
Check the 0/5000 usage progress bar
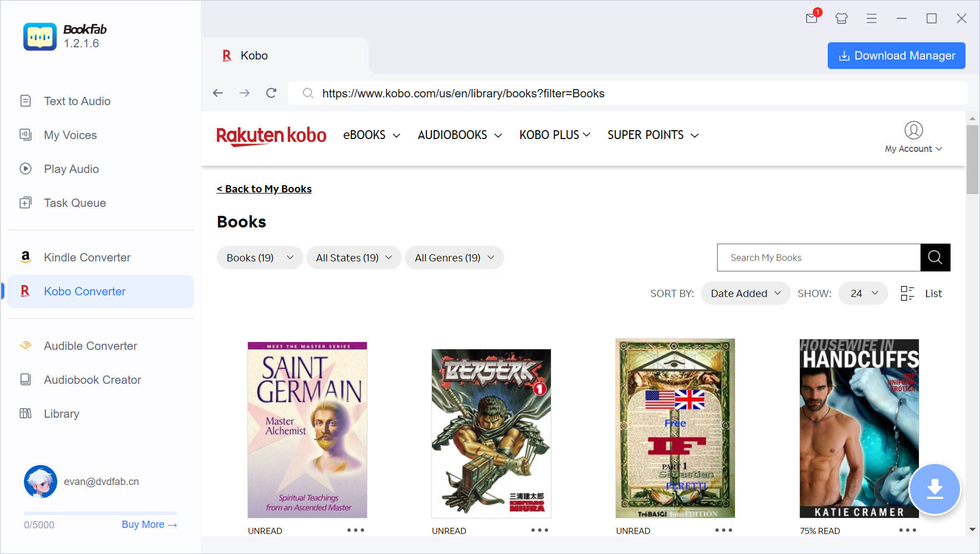(100, 514)
